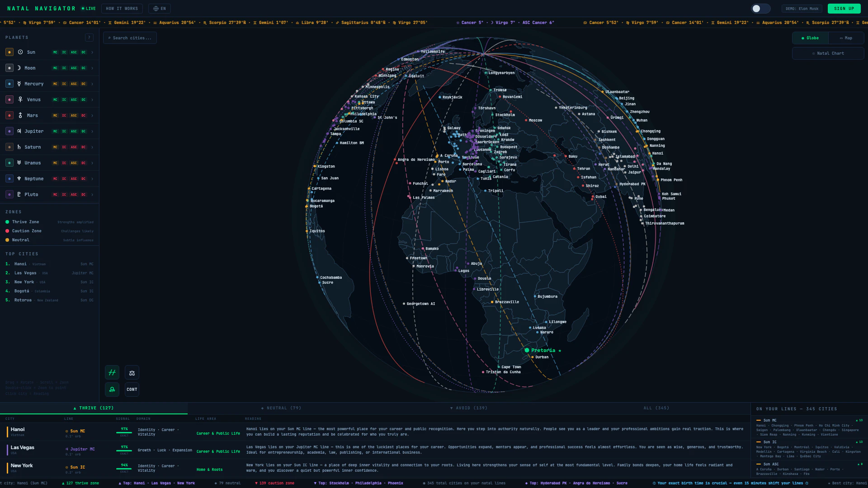Click the Neptune trident glyph icon
The width and height of the screenshot is (868, 488).
click(x=19, y=178)
